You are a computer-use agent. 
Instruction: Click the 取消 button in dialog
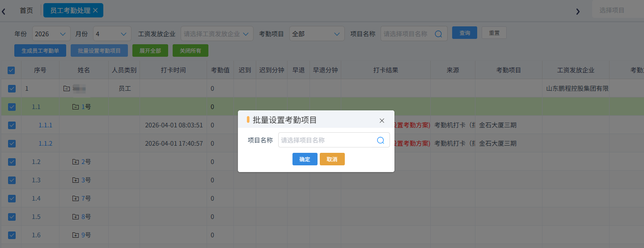tap(332, 159)
